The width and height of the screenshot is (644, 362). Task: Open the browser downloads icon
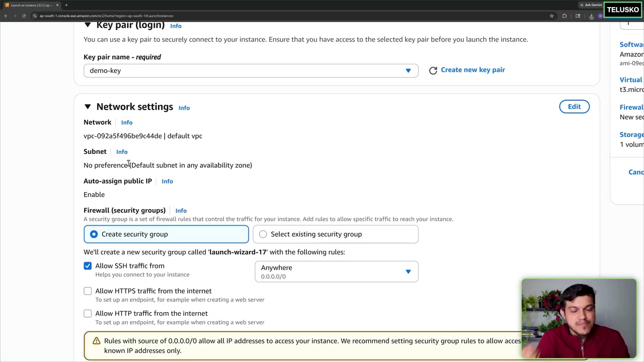click(591, 16)
